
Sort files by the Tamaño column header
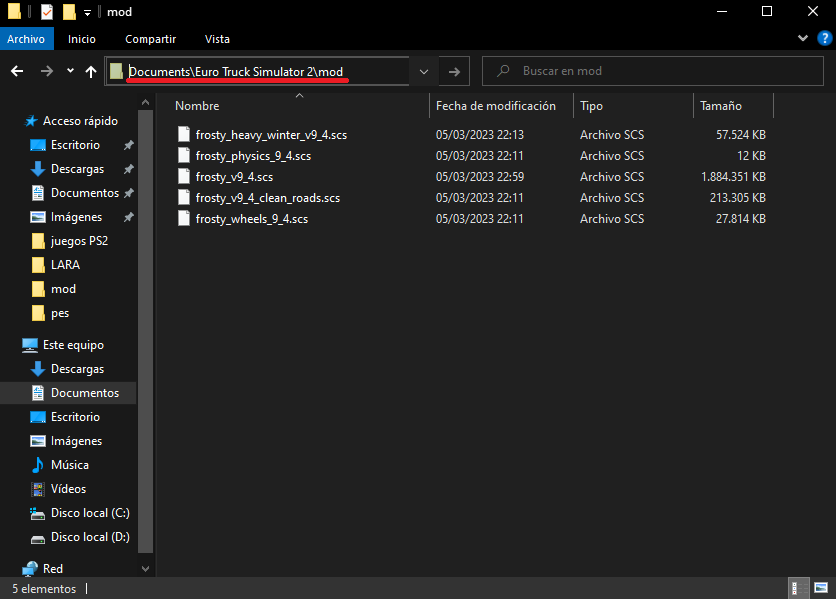click(720, 106)
